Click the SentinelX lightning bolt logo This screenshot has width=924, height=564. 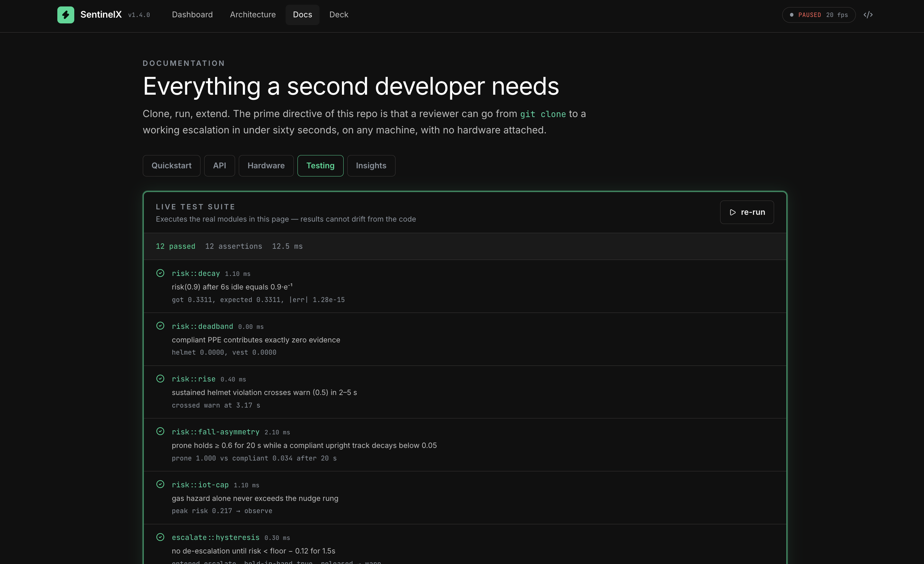click(x=65, y=15)
